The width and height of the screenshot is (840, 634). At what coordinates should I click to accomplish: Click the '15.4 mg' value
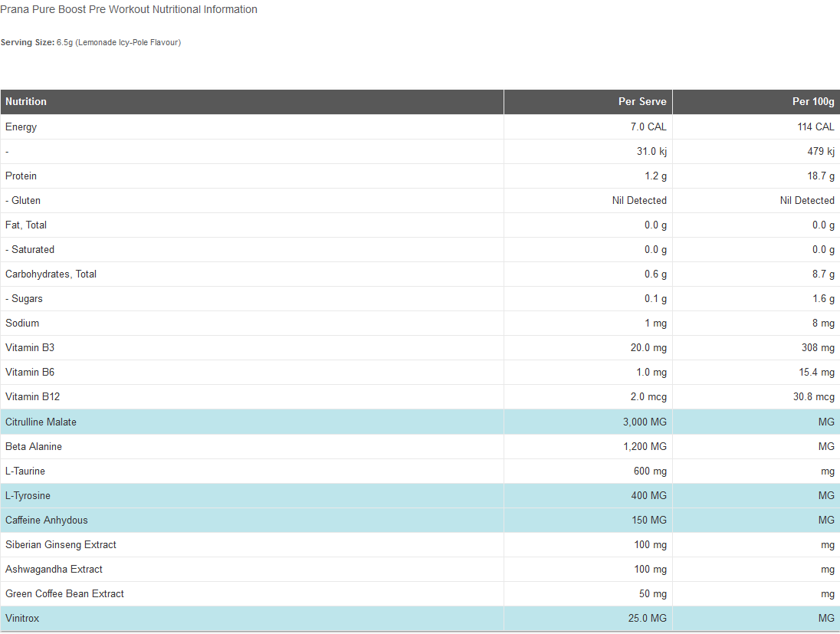coord(817,373)
